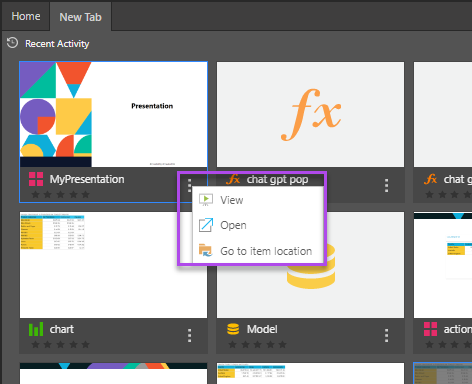Click the Open arrow icon in context menu
Screen dimensions: 472x384
[x=206, y=225]
